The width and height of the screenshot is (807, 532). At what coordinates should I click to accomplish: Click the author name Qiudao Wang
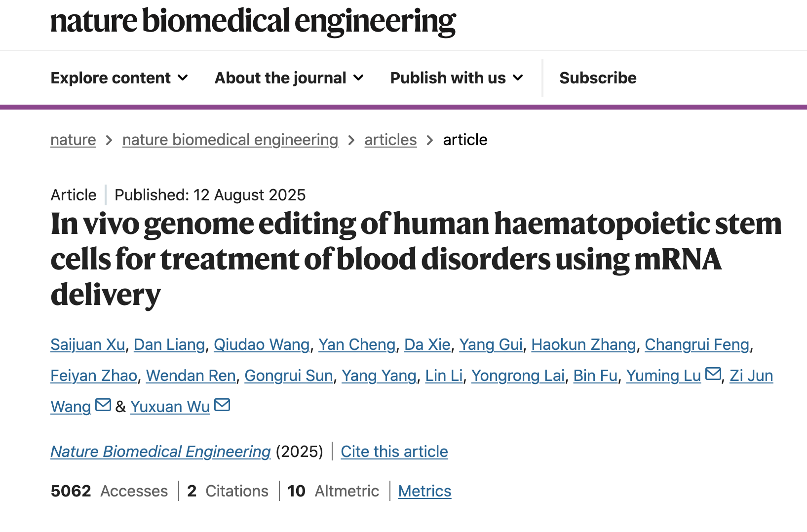click(x=262, y=344)
